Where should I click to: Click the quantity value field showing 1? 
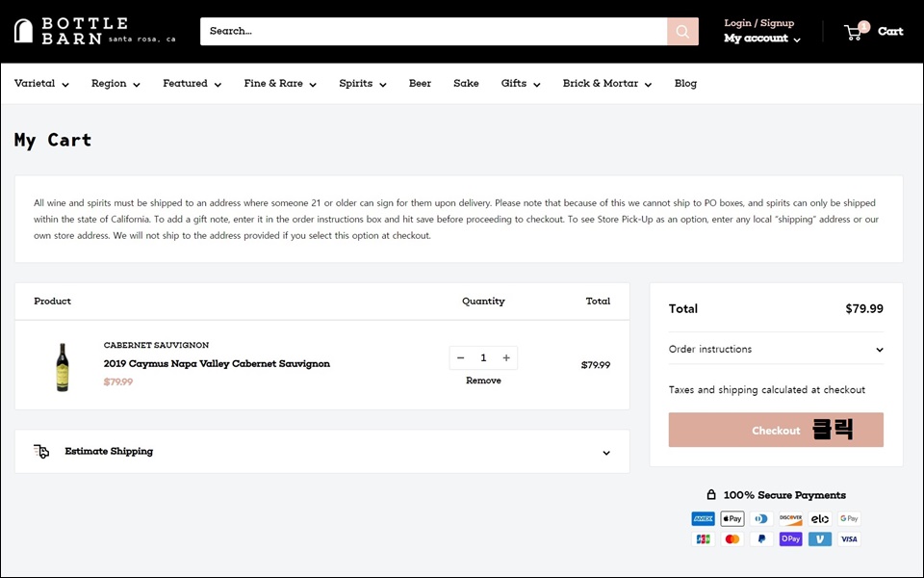[x=483, y=358]
